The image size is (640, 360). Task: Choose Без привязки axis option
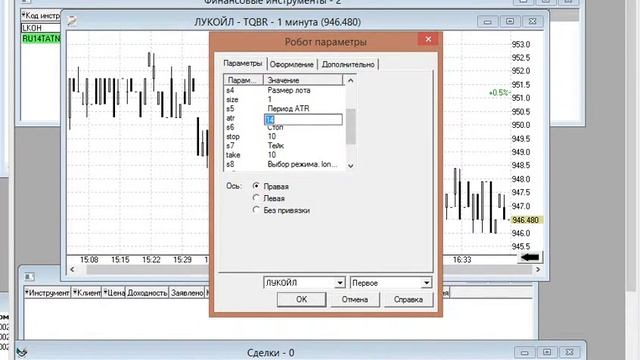(x=256, y=210)
